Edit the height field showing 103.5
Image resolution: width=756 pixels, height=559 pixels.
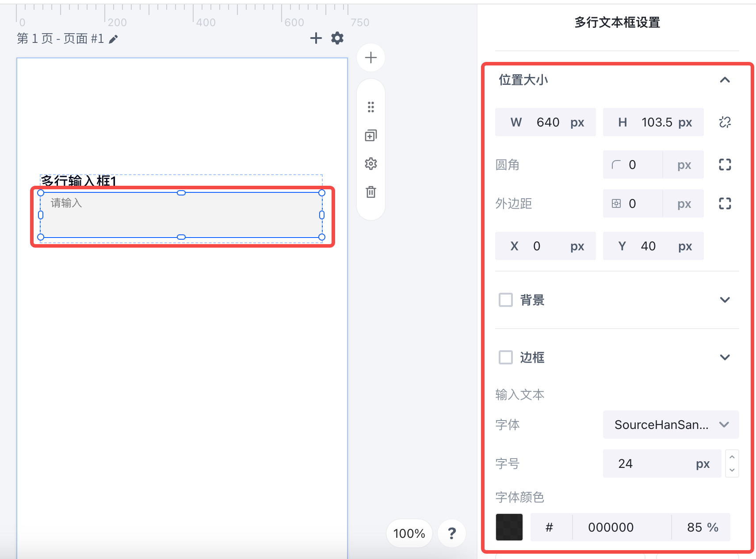653,122
